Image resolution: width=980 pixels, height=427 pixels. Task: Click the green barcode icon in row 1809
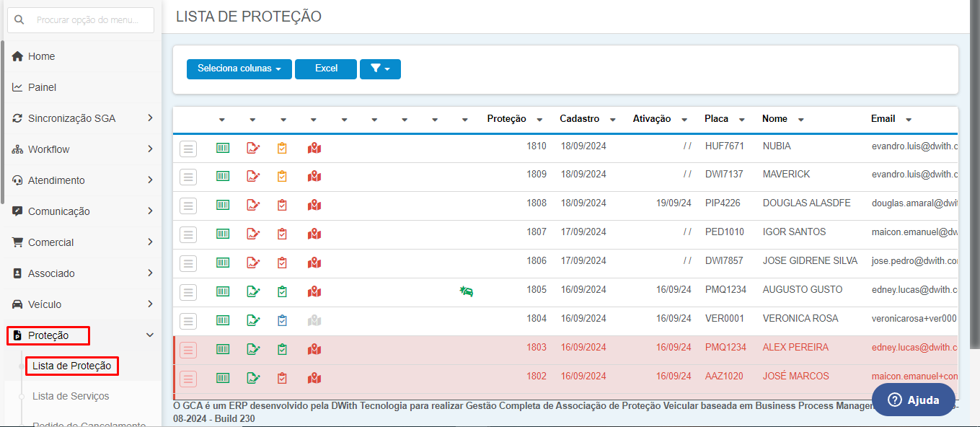point(223,176)
